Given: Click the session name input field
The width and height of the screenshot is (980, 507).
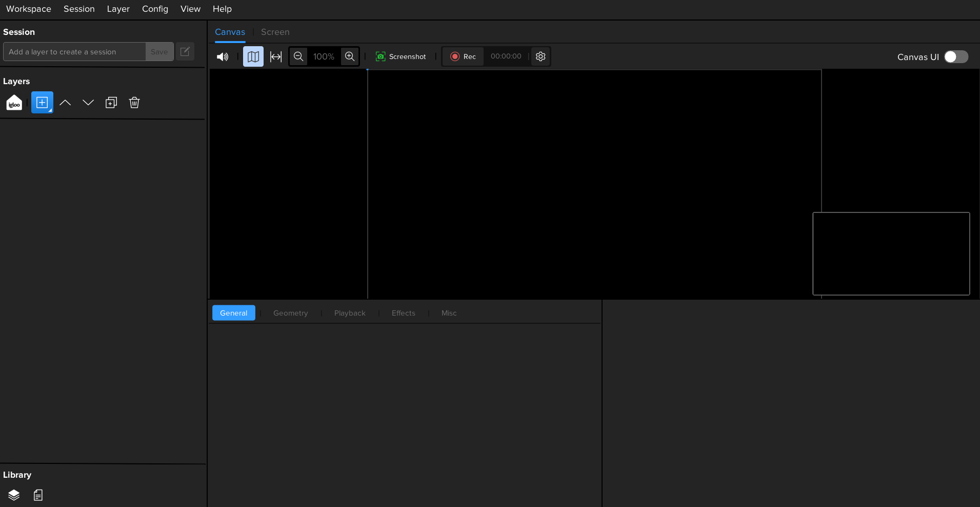Looking at the screenshot, I should coord(74,51).
